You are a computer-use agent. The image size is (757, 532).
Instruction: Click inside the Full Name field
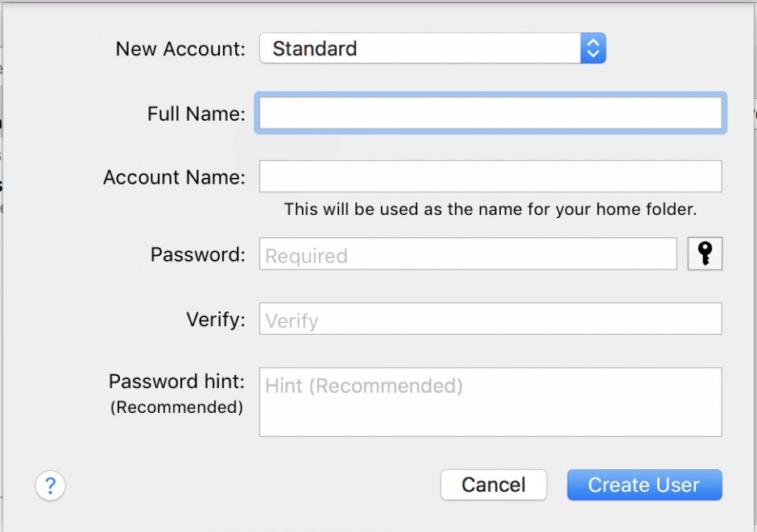[x=490, y=113]
